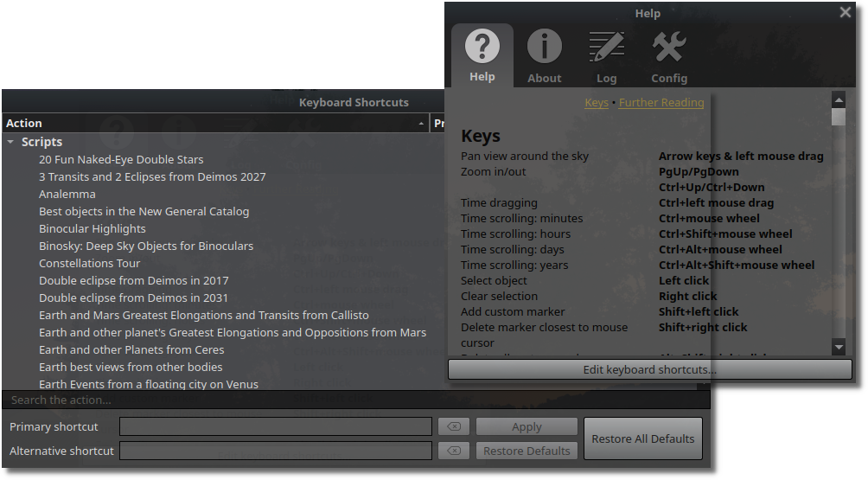Select Earth and other planet's Greatest Elongations from Mars
The height and width of the screenshot is (480, 868).
pos(233,332)
